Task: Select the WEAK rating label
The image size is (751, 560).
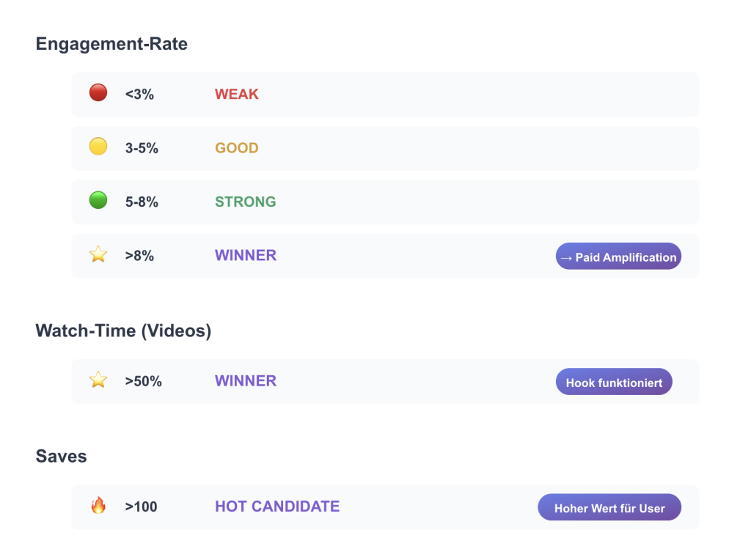Action: point(236,94)
